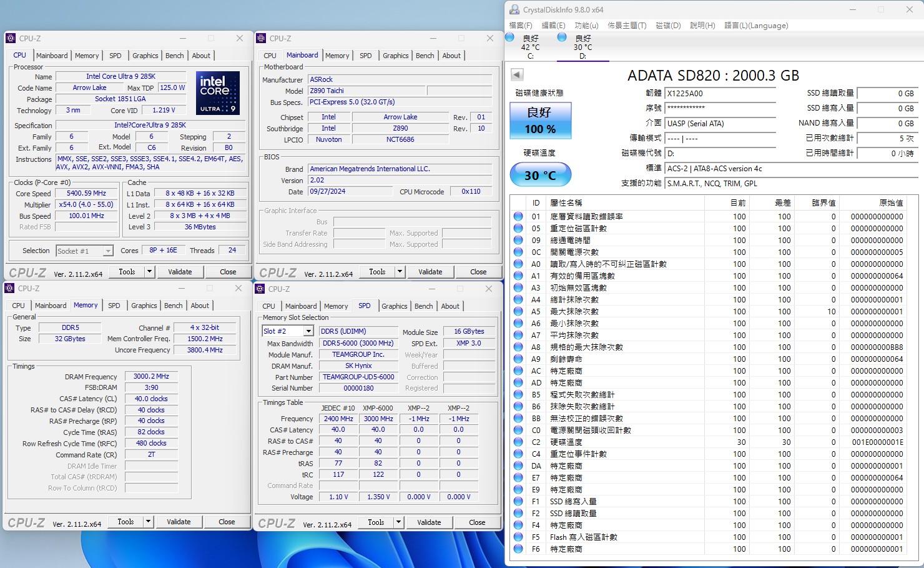
Task: Click the 原始值 column header
Action: tap(890, 202)
